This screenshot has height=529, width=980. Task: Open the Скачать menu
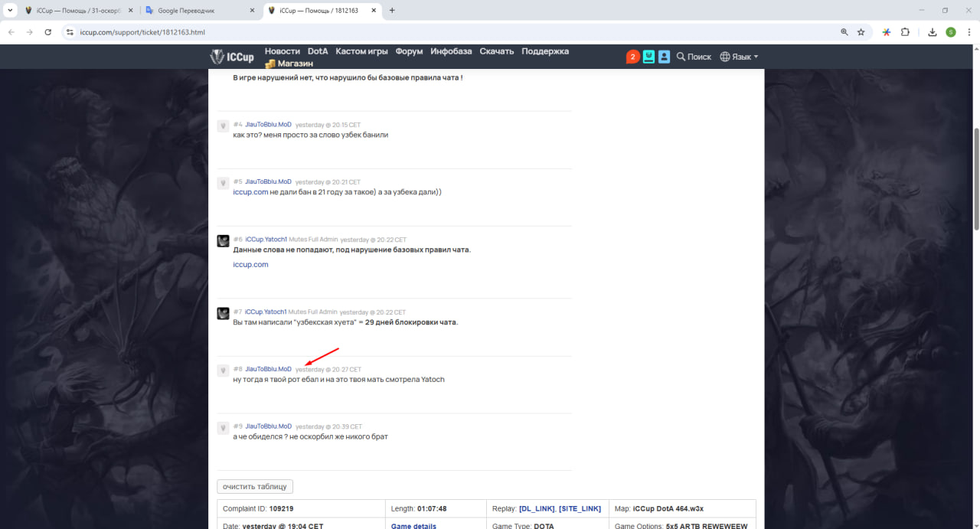(497, 51)
